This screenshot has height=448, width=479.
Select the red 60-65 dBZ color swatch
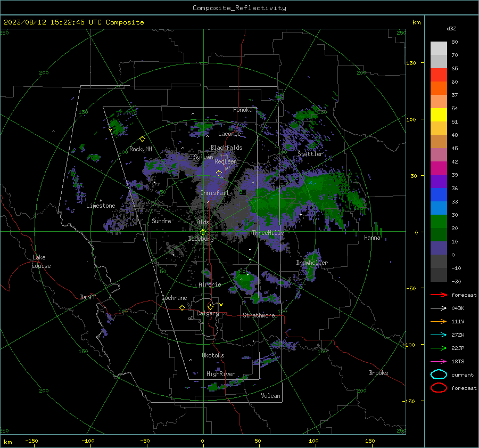(x=439, y=75)
